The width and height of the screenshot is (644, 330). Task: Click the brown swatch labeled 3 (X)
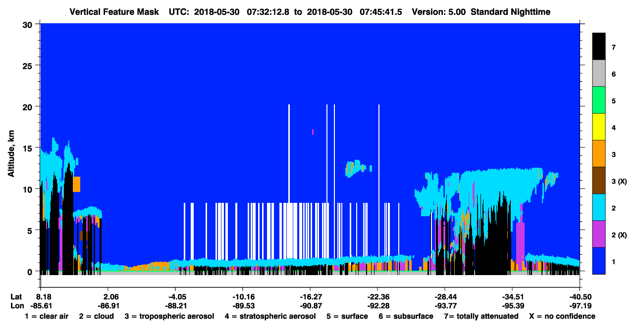[x=599, y=181]
